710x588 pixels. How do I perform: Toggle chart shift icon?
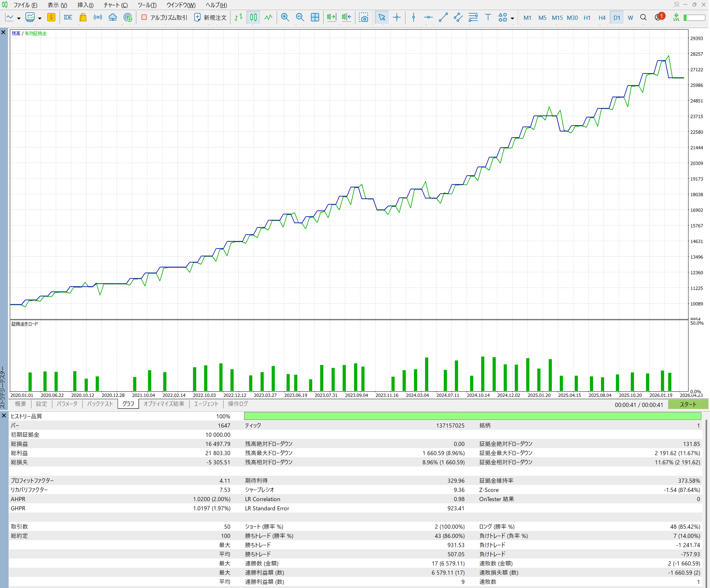(x=347, y=17)
